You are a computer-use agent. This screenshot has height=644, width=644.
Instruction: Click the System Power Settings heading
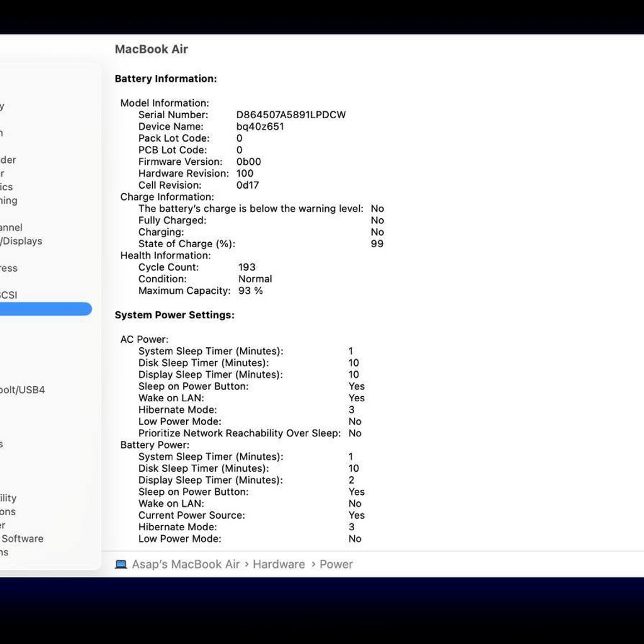point(175,315)
